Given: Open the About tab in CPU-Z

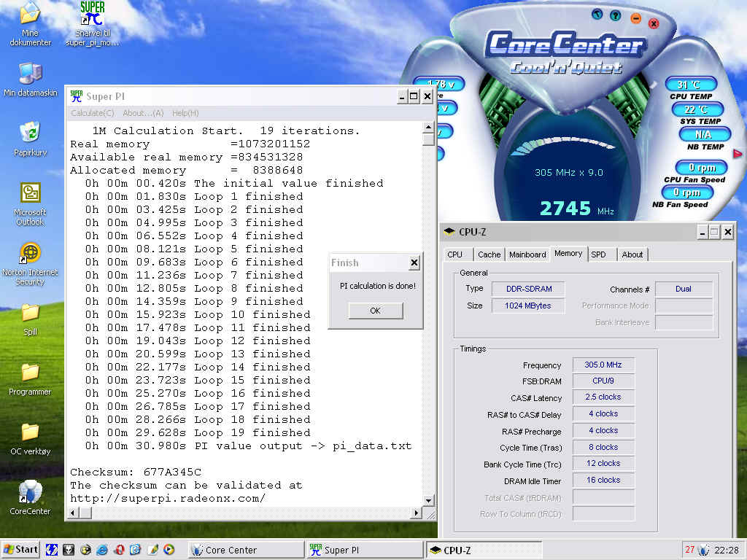Looking at the screenshot, I should tap(632, 254).
